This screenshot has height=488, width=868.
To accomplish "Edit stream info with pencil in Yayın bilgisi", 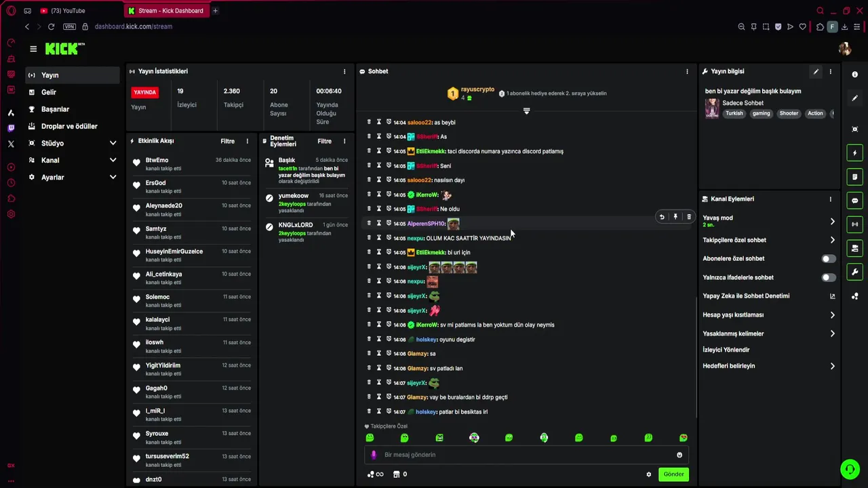I will [816, 71].
